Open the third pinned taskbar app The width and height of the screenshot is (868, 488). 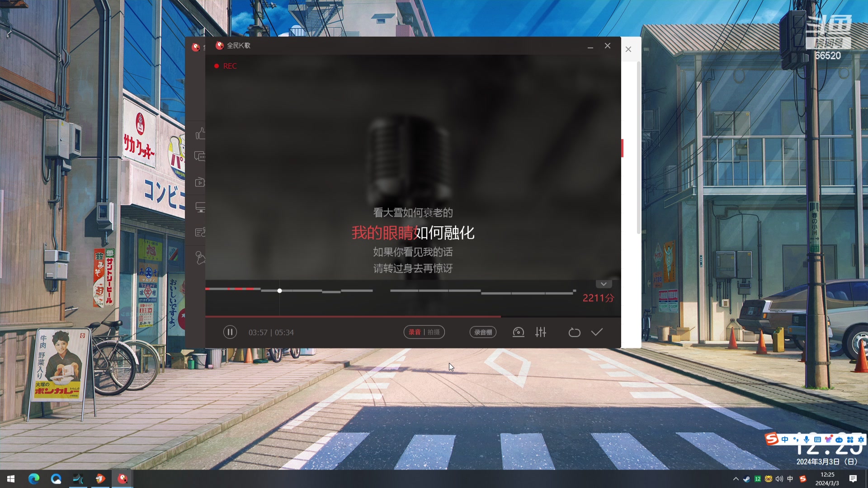click(78, 479)
